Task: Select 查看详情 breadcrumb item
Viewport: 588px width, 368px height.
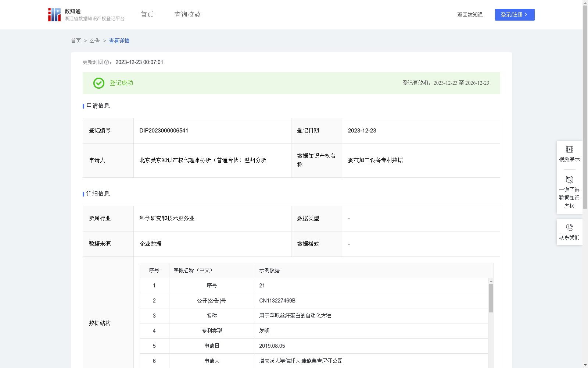Action: 119,41
